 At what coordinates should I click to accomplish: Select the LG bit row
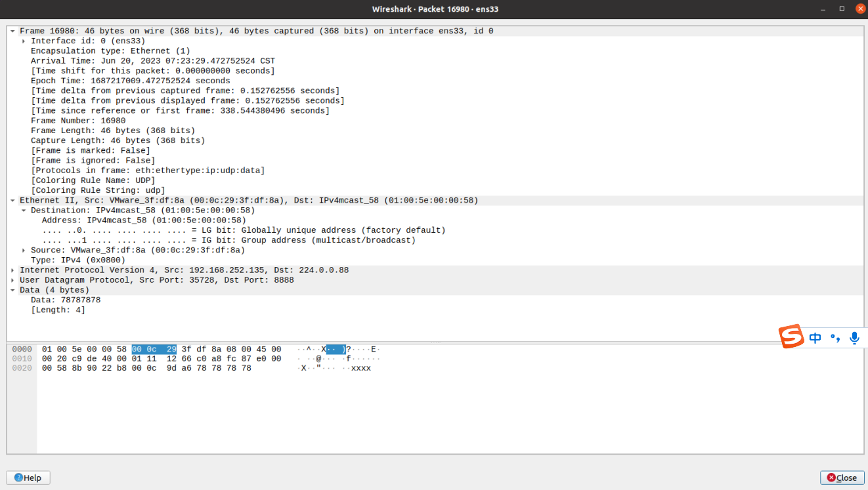pos(436,230)
